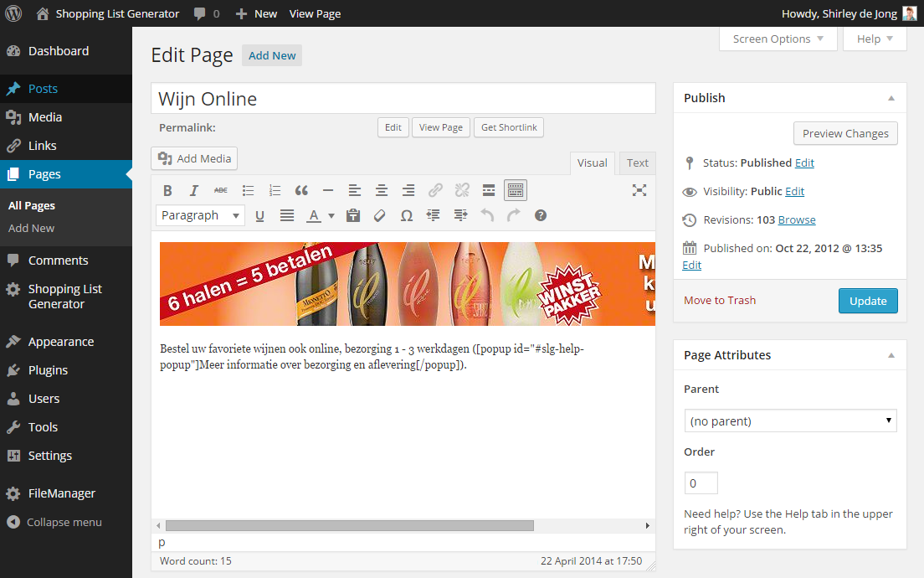Viewport: 924px width, 578px height.
Task: Toggle the kitchen sink toolbar button
Action: pyautogui.click(x=516, y=191)
